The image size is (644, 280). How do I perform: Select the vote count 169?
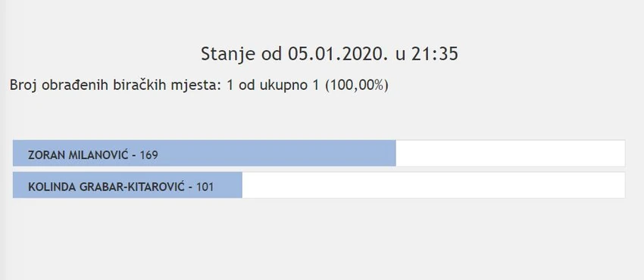pos(148,155)
